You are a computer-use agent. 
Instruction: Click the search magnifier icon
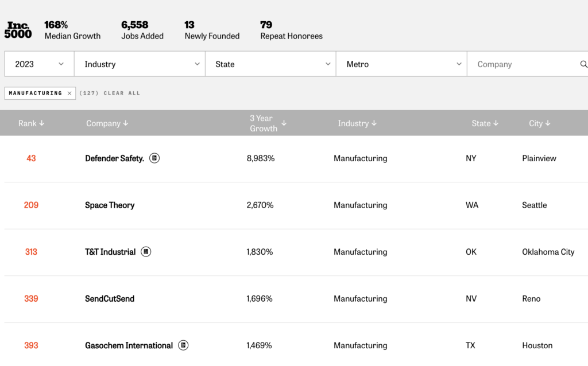pos(583,64)
